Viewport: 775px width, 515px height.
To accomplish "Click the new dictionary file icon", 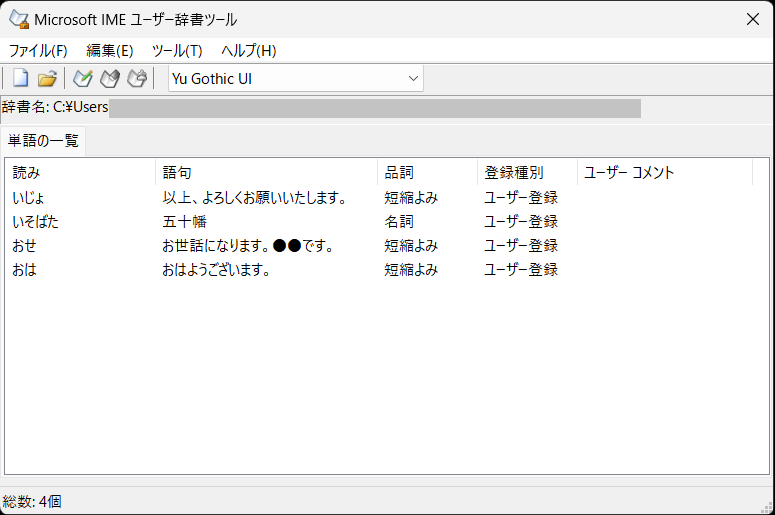I will [x=20, y=78].
